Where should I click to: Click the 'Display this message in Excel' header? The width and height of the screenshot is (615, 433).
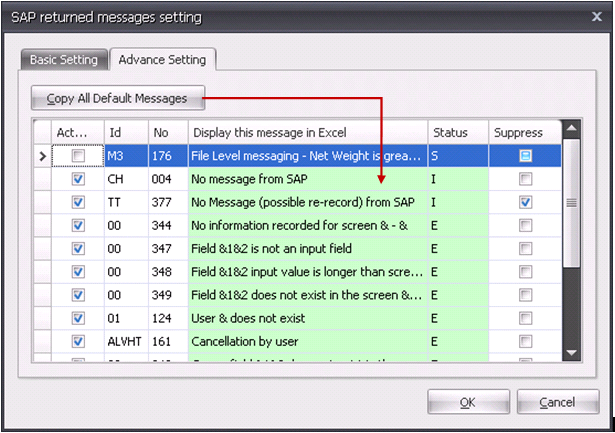coord(307,132)
